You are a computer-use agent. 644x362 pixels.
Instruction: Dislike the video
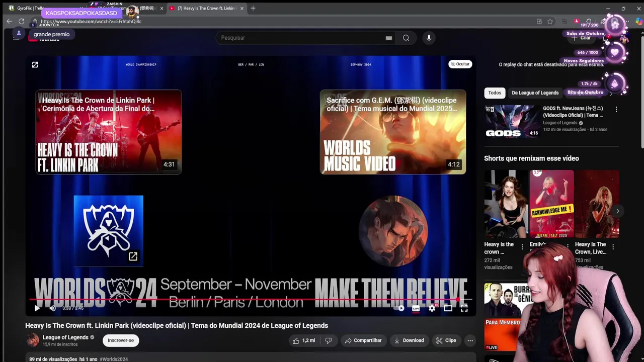pos(329,340)
